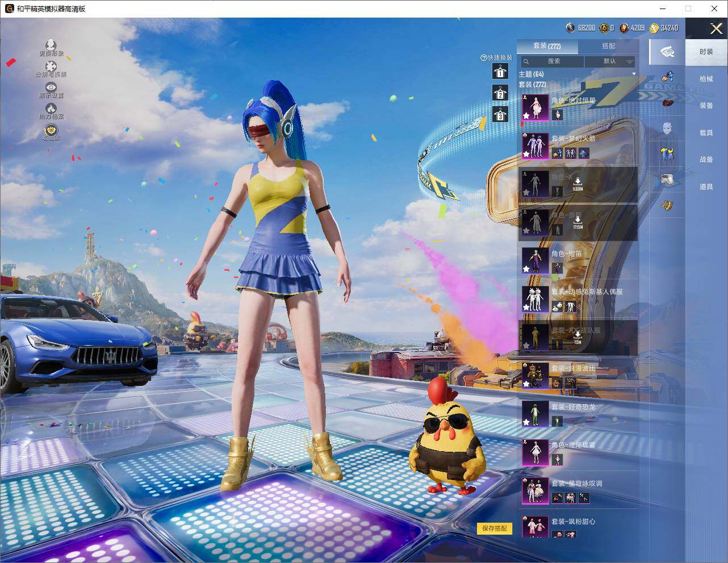Favorite star on 套装-梦幻火箭 thumbnail
728x563 pixels.
(x=526, y=154)
